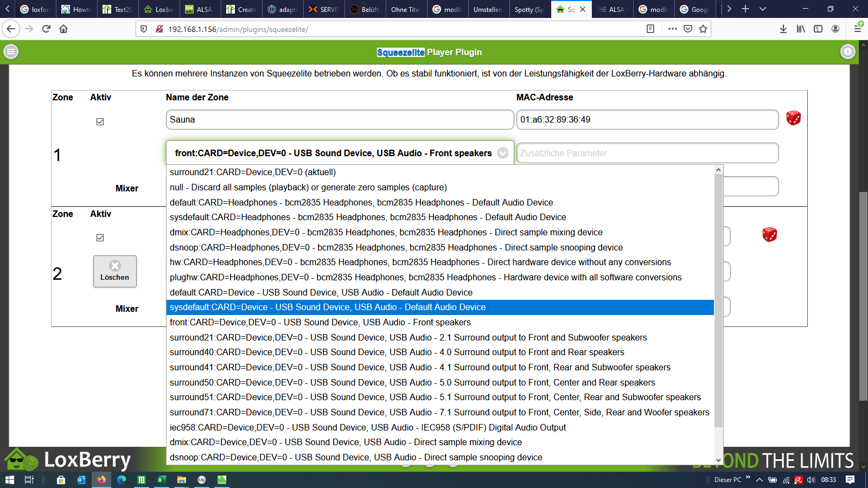Image resolution: width=868 pixels, height=488 pixels.
Task: Toggle the Aktiv checkbox for zone 1
Action: point(100,121)
